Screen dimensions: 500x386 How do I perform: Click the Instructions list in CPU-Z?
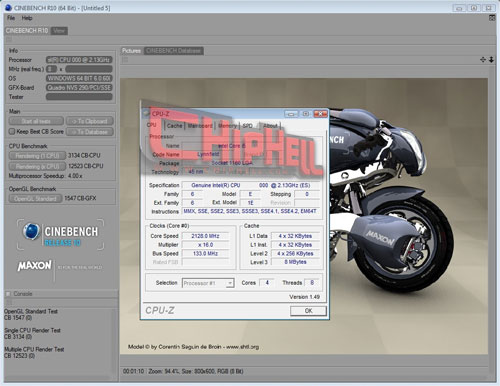click(x=250, y=211)
